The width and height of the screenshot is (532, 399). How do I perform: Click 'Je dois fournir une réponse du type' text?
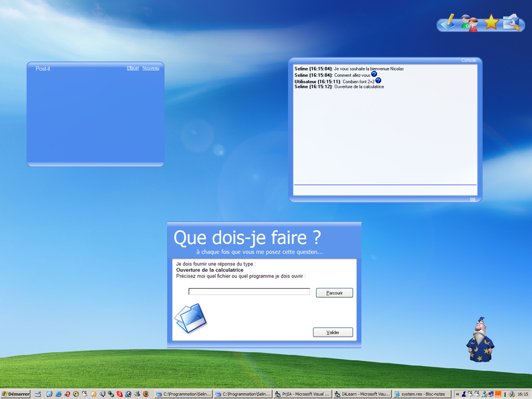(216, 263)
